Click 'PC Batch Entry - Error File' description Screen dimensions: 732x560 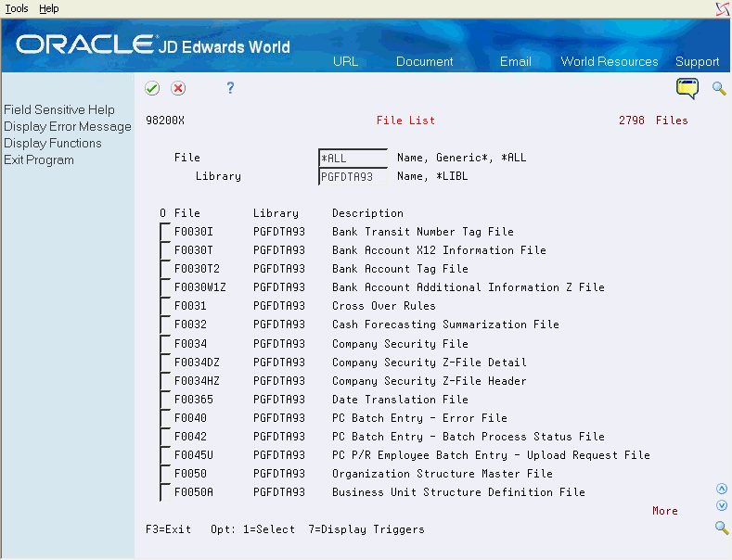(419, 418)
